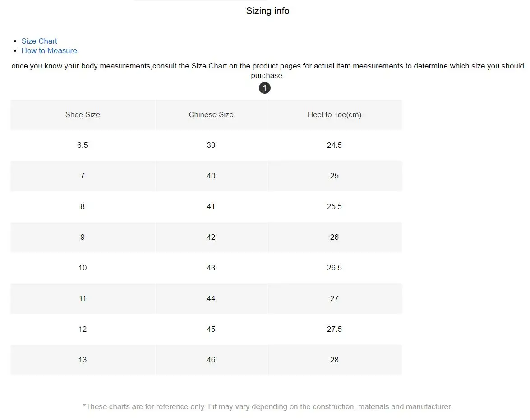530x420 pixels.
Task: Click the black number 1 badge
Action: point(265,88)
